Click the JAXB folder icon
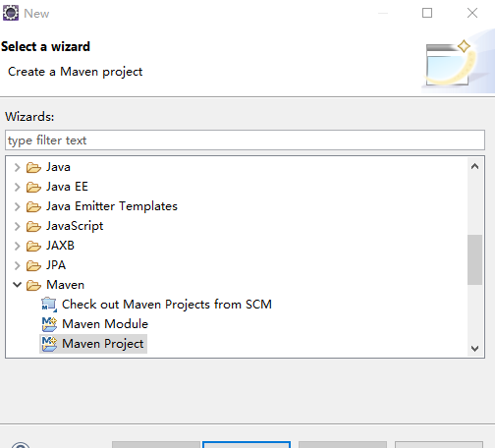This screenshot has width=495, height=448. [x=33, y=246]
